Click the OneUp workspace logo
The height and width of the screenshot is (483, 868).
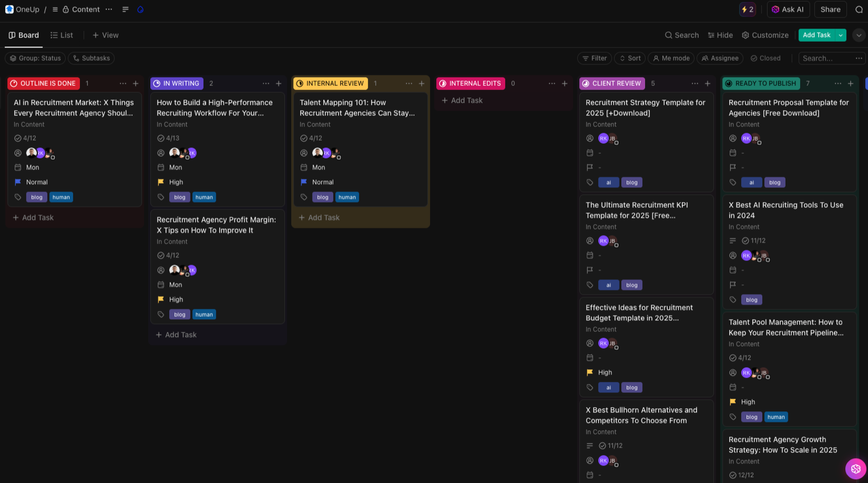[x=9, y=9]
